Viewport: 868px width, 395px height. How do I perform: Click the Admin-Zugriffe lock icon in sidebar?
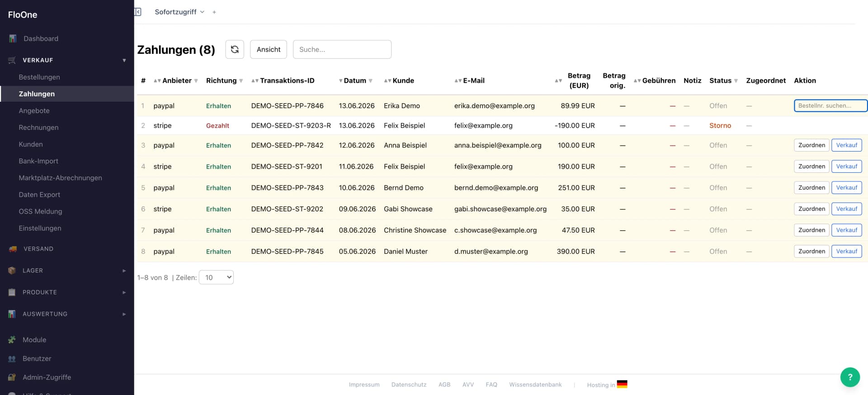(x=12, y=377)
